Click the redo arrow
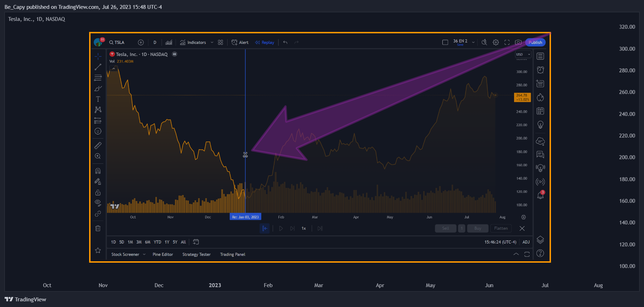The width and height of the screenshot is (644, 307). 296,43
